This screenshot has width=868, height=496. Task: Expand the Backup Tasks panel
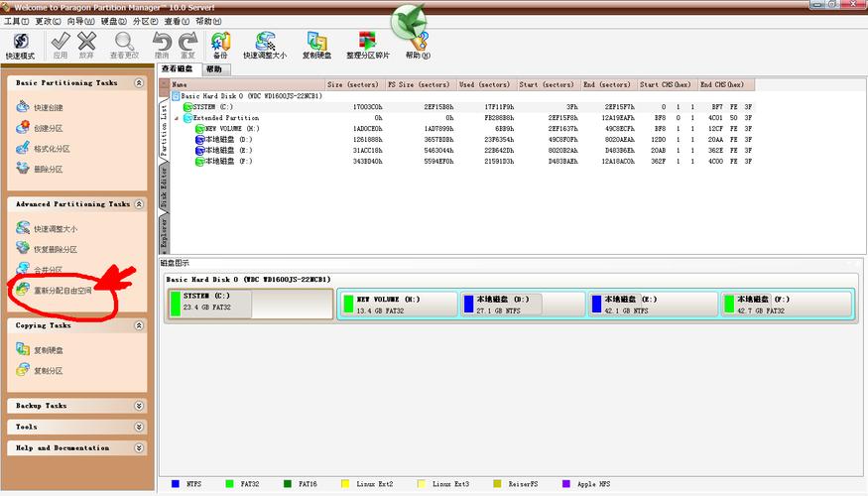(x=139, y=406)
